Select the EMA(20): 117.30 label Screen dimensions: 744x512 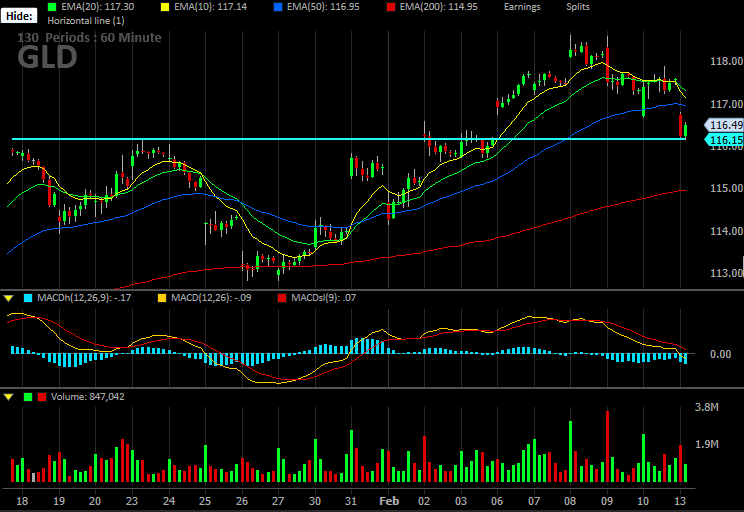coord(97,7)
